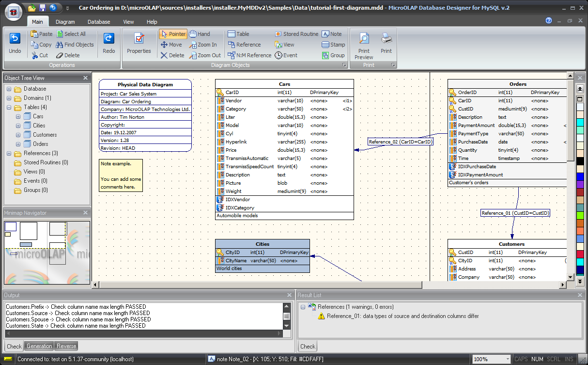The image size is (588, 365).
Task: Click the Redo button in the ribbon
Action: tap(109, 44)
